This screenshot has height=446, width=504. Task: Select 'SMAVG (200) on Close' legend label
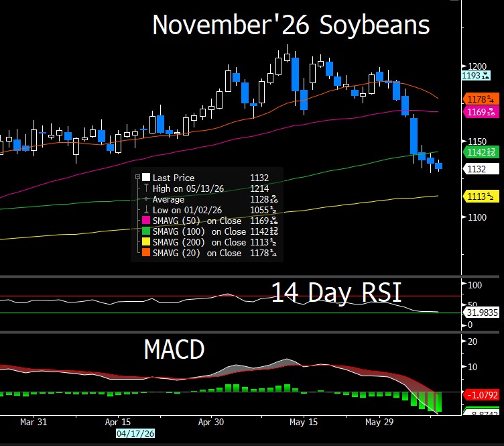[199, 242]
